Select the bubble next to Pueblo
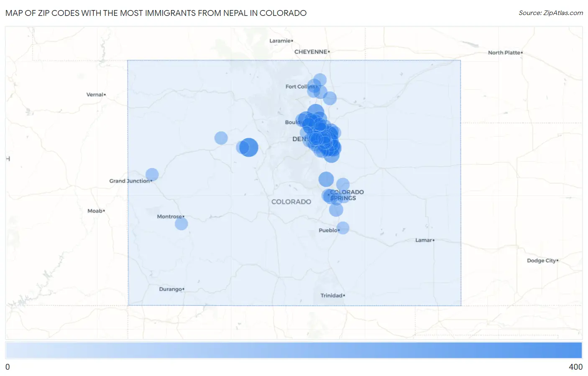The width and height of the screenshot is (588, 376). coord(343,228)
